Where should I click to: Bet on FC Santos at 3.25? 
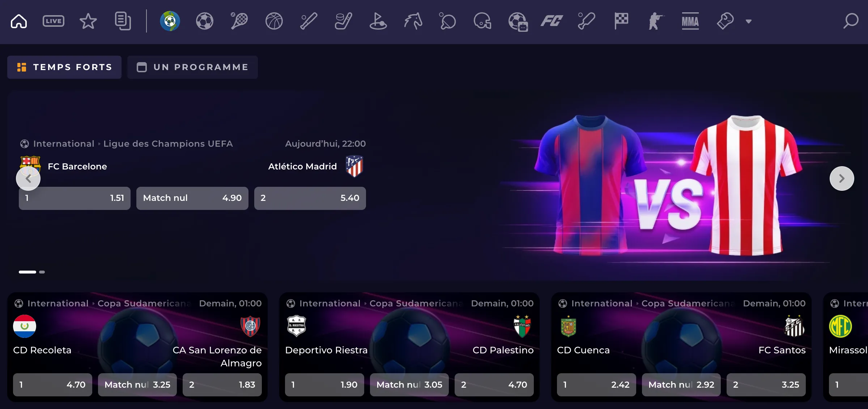coord(766,385)
